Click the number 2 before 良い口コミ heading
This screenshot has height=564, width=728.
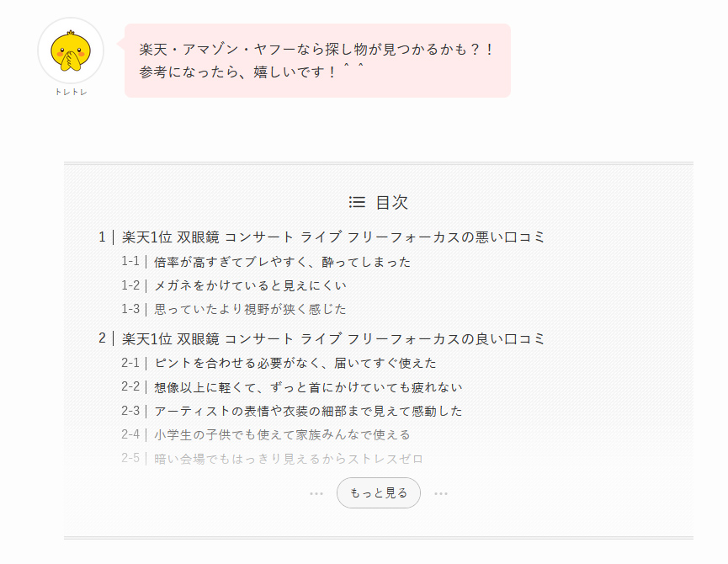pyautogui.click(x=102, y=338)
